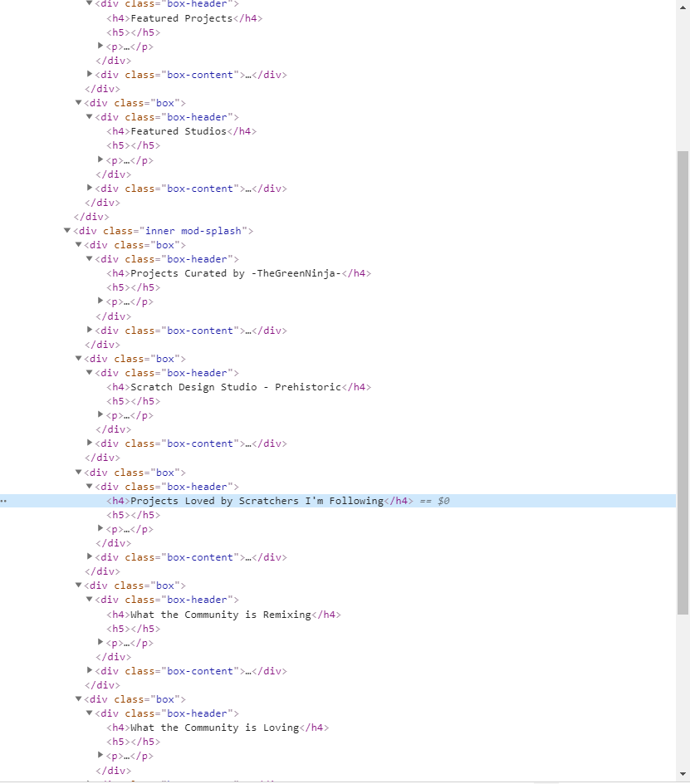Click the dots in the gutter beside the highlighted node
The image size is (690, 784).
point(4,500)
